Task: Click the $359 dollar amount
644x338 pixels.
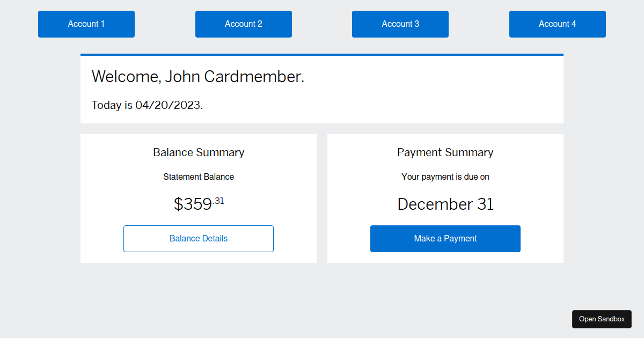Action: (193, 204)
